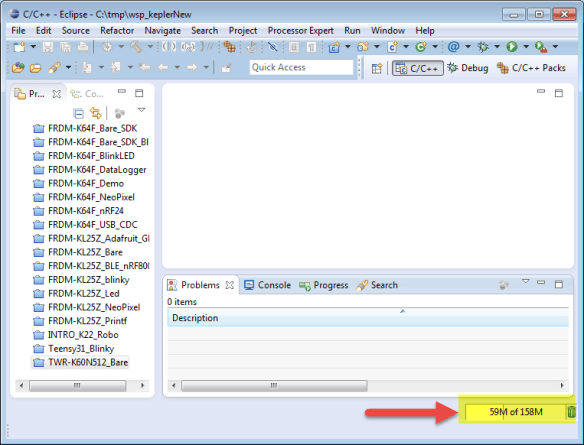Open the Refactor menu
This screenshot has width=584, height=445.
(117, 31)
